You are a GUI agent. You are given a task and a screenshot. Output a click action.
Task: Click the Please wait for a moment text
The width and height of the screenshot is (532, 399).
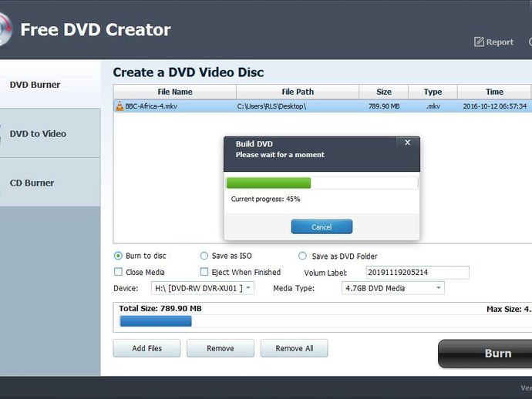pyautogui.click(x=280, y=155)
